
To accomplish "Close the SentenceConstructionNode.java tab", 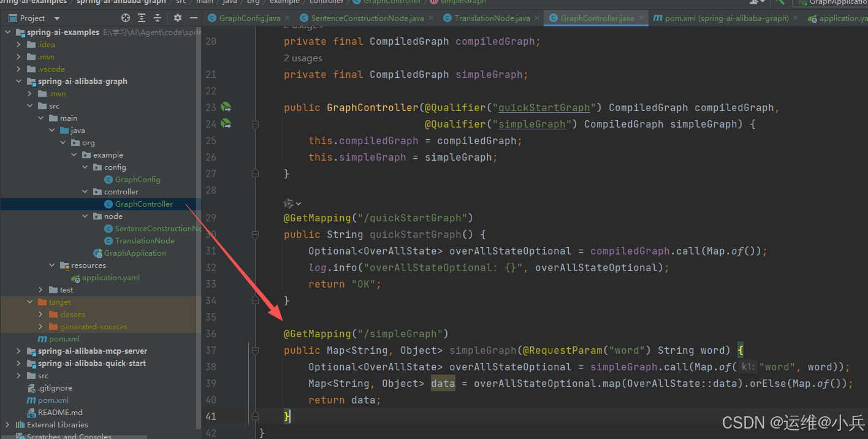I will coord(431,18).
